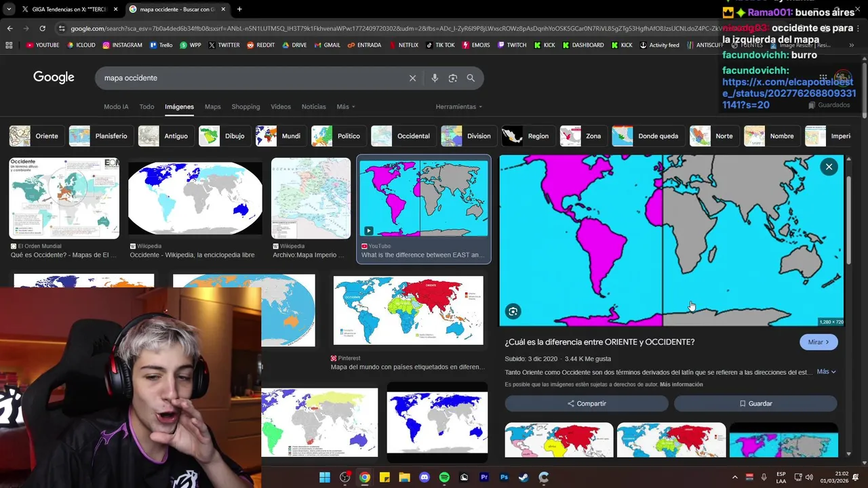Click the Google Lens camera search icon
The height and width of the screenshot is (488, 868).
click(x=453, y=78)
